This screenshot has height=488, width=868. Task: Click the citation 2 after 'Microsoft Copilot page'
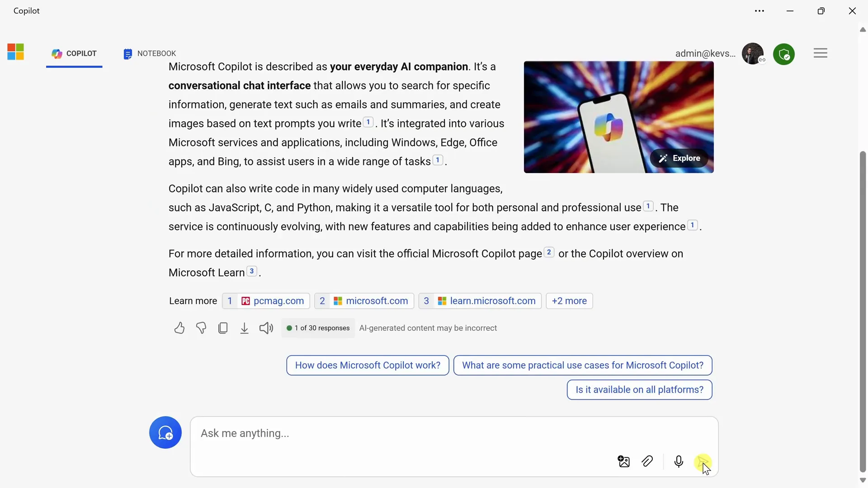549,252
